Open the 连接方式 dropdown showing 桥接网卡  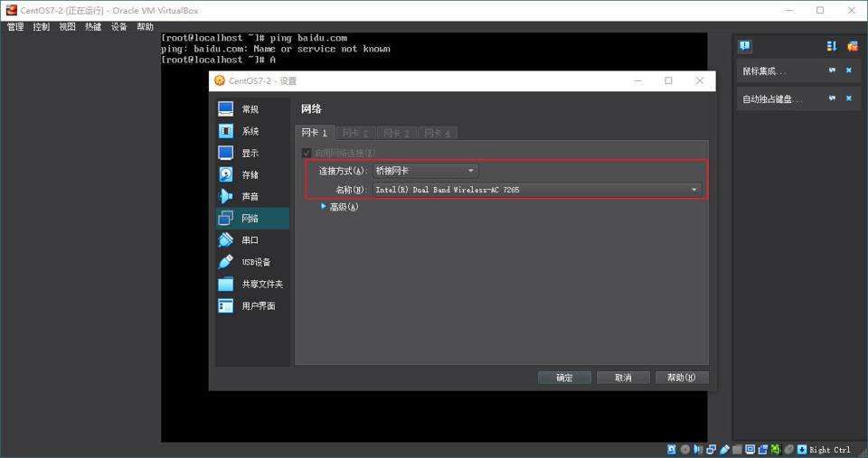click(425, 170)
